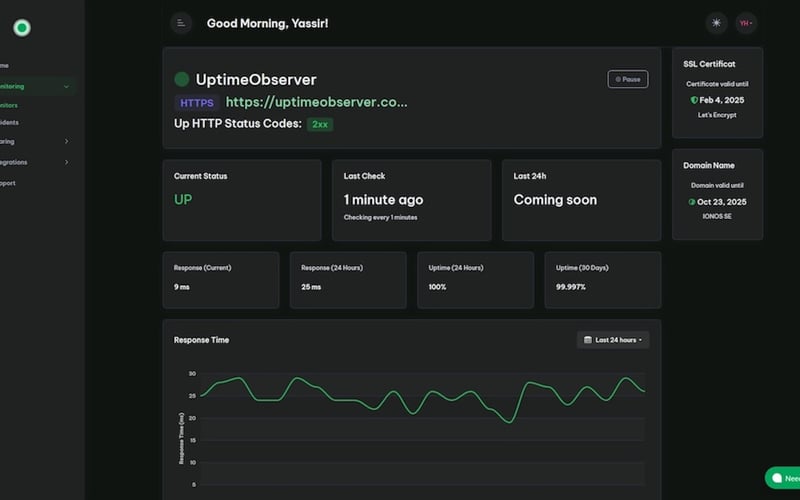
Task: Open Incidents in the sidebar
Action: pyautogui.click(x=9, y=122)
